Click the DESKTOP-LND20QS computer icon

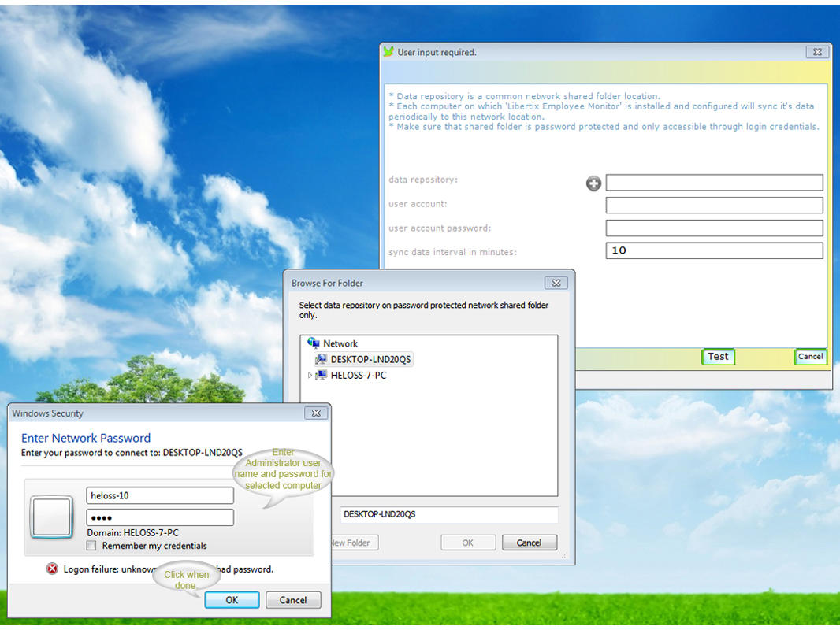click(321, 359)
